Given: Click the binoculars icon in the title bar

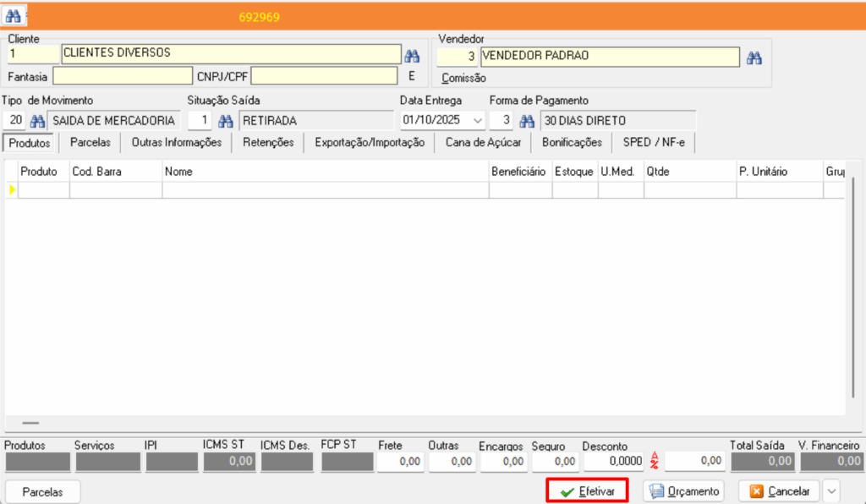Looking at the screenshot, I should [13, 16].
